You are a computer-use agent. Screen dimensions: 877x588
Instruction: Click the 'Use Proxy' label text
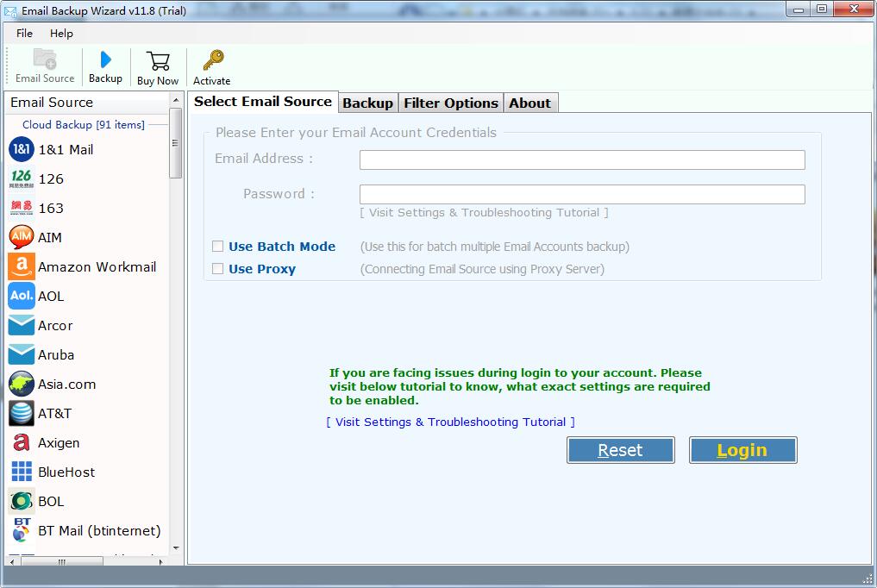click(262, 269)
